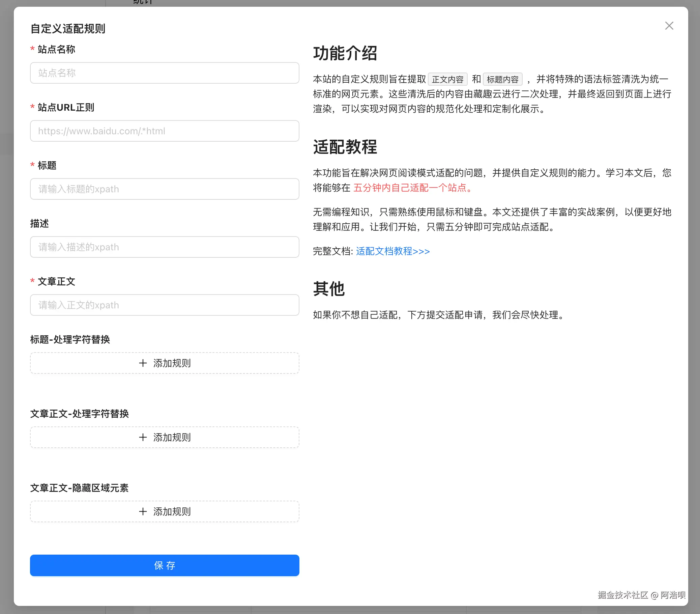This screenshot has width=700, height=614.
Task: Click the blue 保存 button
Action: [165, 566]
